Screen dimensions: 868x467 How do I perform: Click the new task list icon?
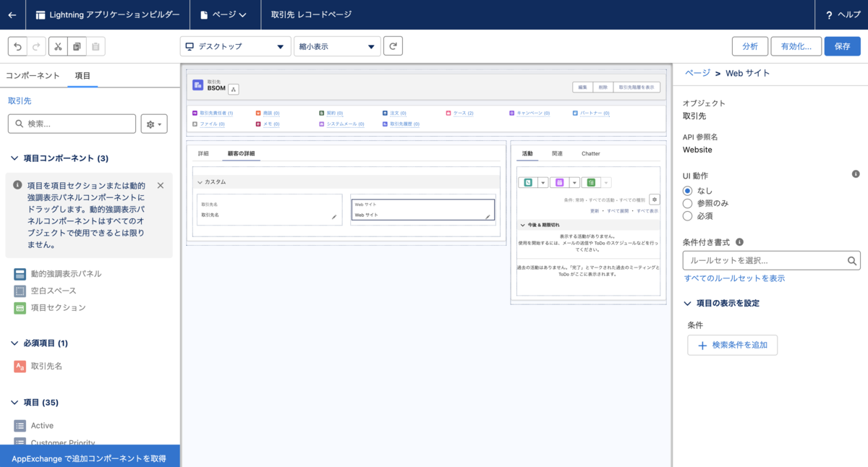591,183
